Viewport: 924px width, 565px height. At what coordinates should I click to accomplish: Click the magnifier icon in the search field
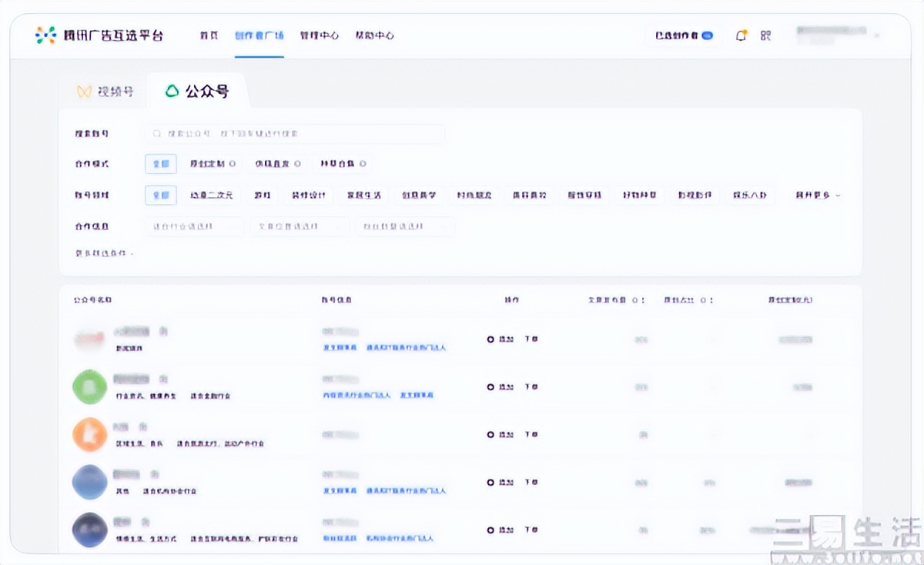(x=156, y=134)
